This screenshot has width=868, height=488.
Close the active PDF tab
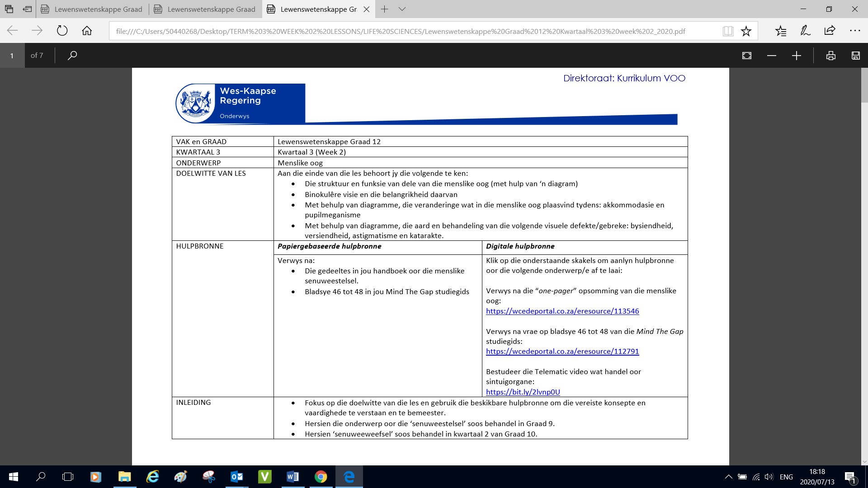click(367, 9)
